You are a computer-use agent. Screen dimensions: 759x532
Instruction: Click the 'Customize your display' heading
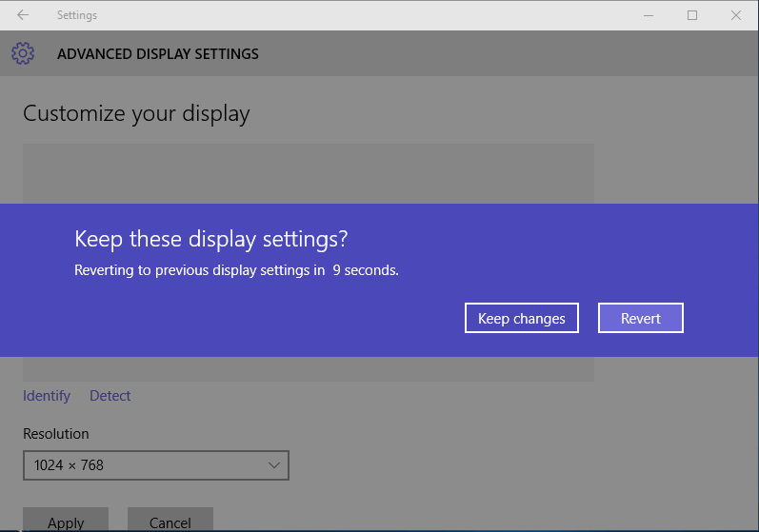coord(136,114)
